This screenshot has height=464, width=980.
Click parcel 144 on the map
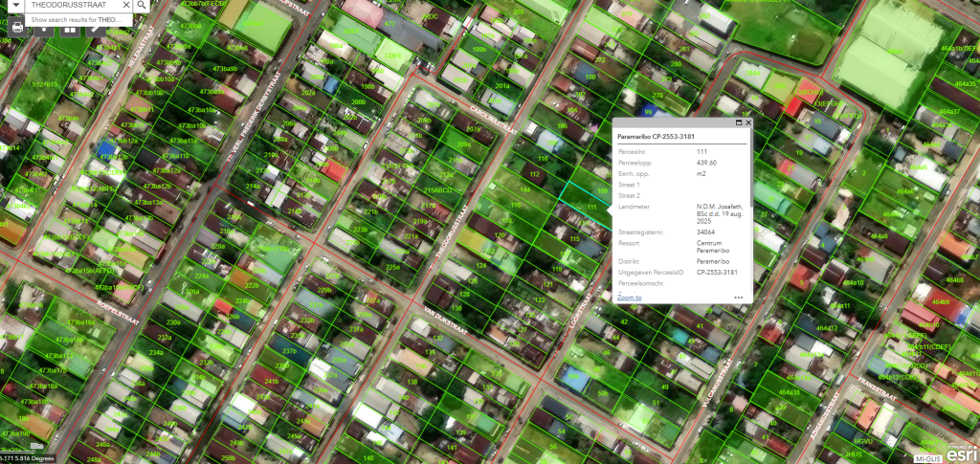(x=524, y=190)
